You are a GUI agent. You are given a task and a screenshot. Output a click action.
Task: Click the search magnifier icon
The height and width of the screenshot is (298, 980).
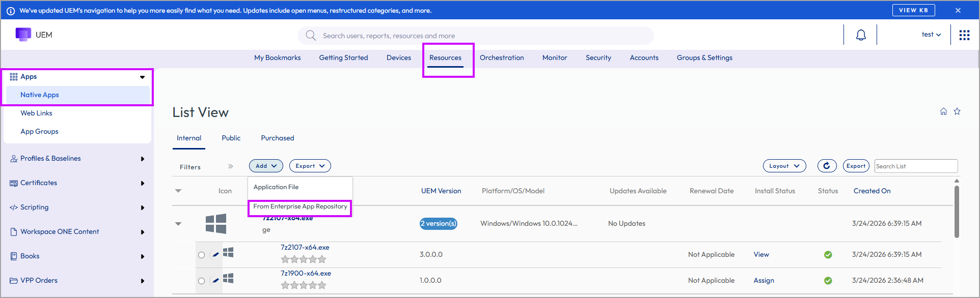311,35
